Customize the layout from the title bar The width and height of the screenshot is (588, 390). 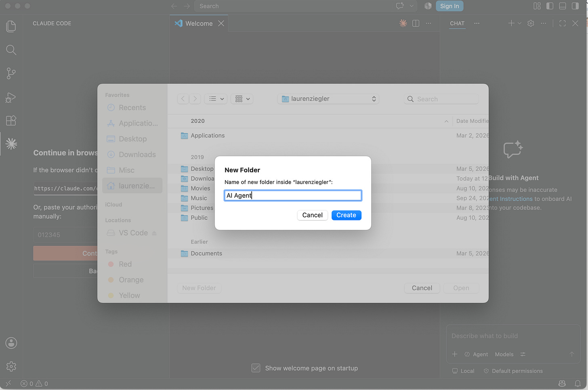pos(537,6)
